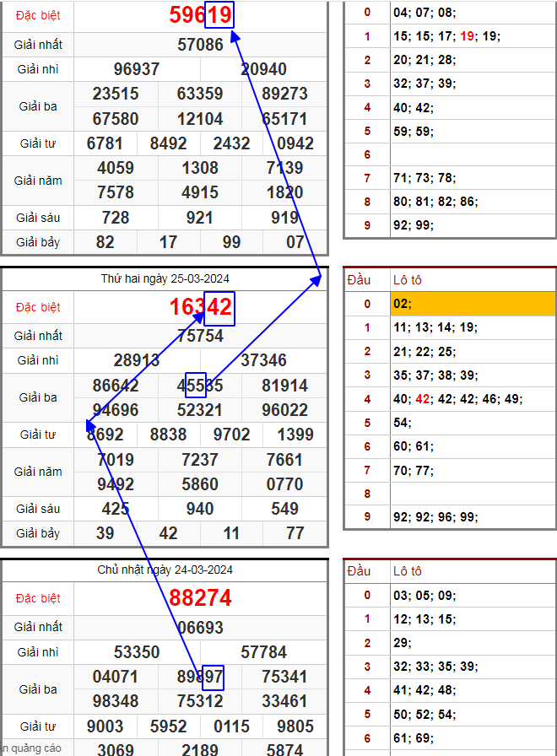Select second prize number 96937
Screen dimensions: 557x756
136,69
